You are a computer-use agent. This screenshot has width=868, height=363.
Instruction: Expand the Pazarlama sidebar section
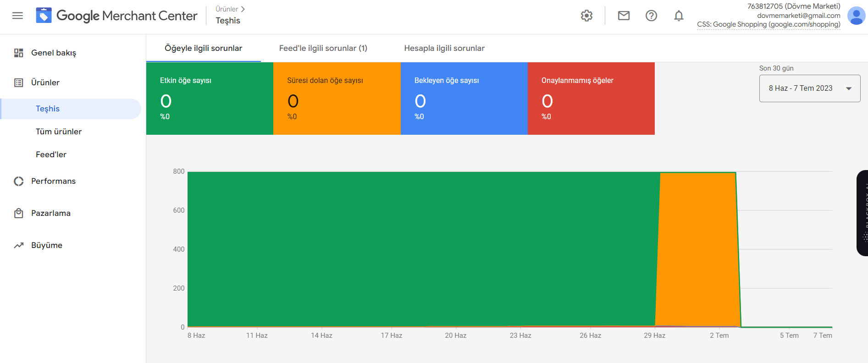51,213
